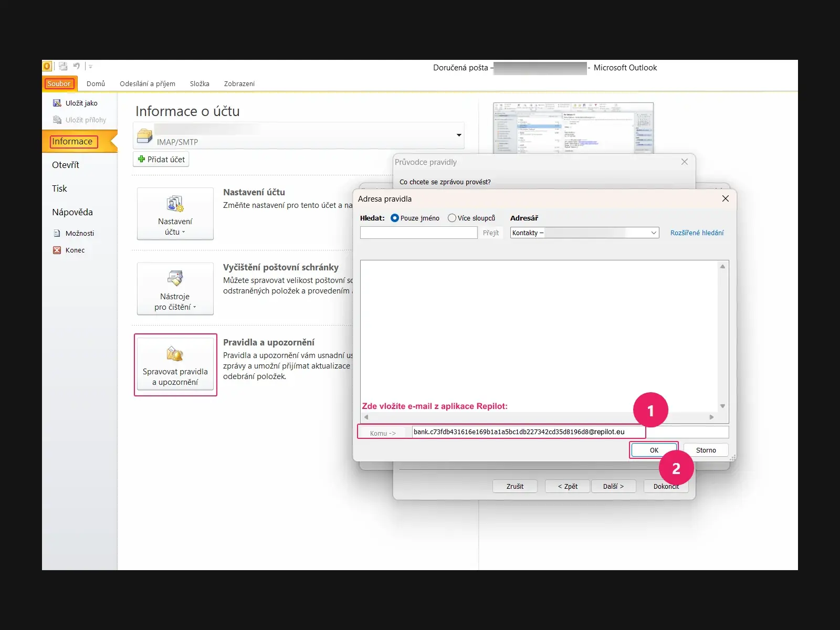Click the Komu -> button
The image size is (840, 630).
(x=383, y=433)
